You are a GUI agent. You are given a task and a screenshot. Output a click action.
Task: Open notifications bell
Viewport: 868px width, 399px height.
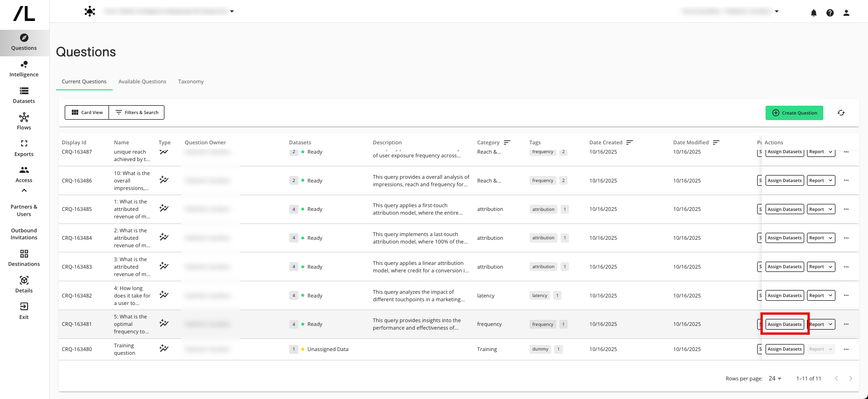pos(814,13)
